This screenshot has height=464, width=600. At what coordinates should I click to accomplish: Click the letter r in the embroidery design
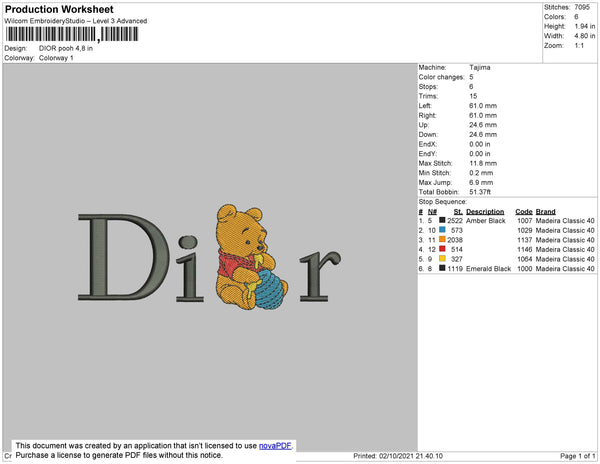320,275
